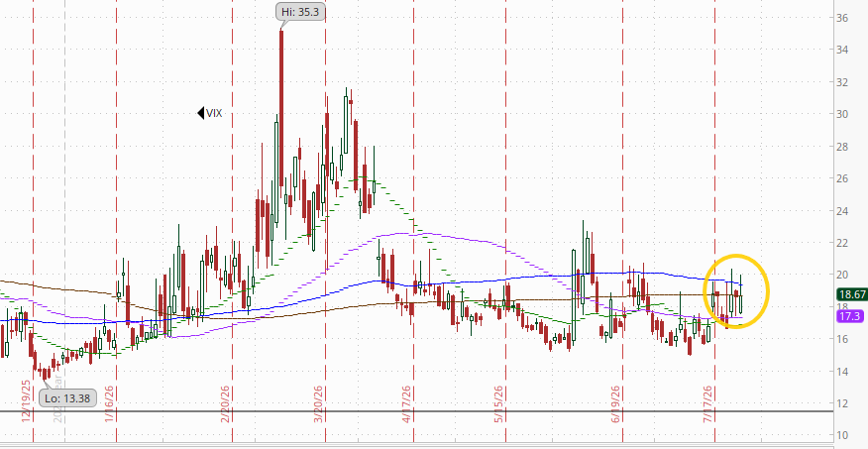
Task: Click the 2/20/26 expiration date label
Action: click(225, 404)
